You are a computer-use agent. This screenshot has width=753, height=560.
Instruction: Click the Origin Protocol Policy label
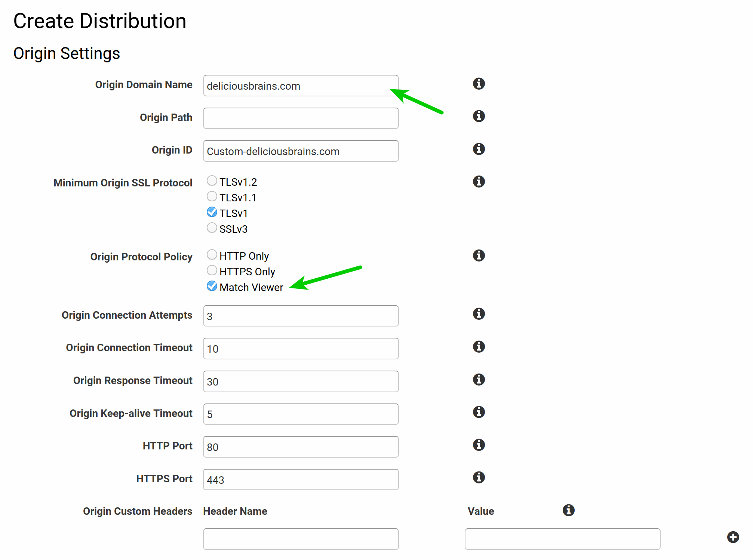tap(141, 257)
